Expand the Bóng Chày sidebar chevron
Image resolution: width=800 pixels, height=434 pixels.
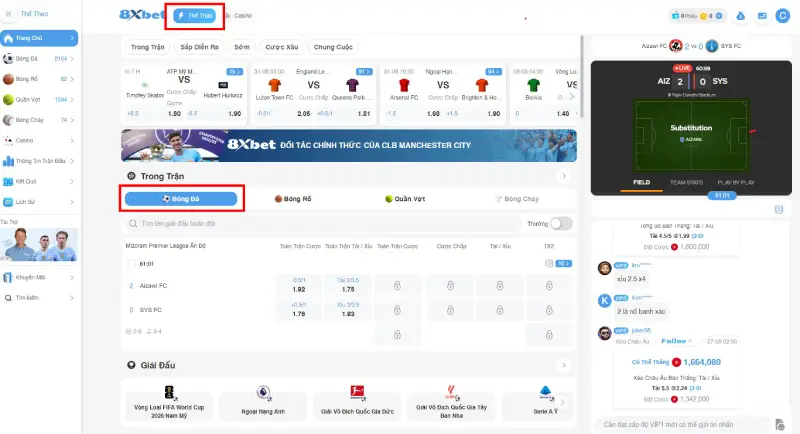[72, 120]
